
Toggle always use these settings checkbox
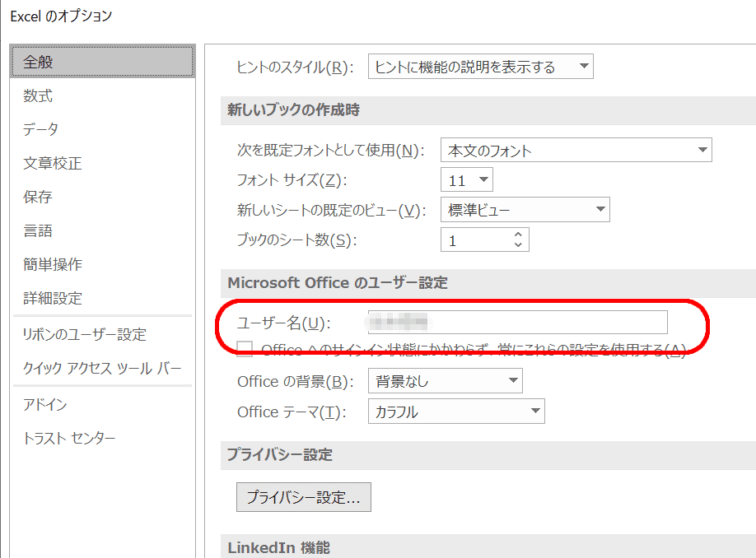click(245, 349)
